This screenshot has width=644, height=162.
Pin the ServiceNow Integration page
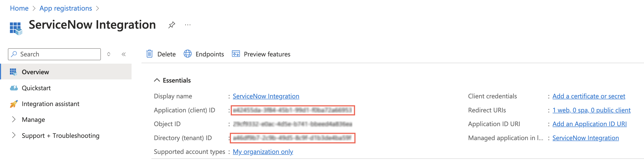pyautogui.click(x=172, y=25)
